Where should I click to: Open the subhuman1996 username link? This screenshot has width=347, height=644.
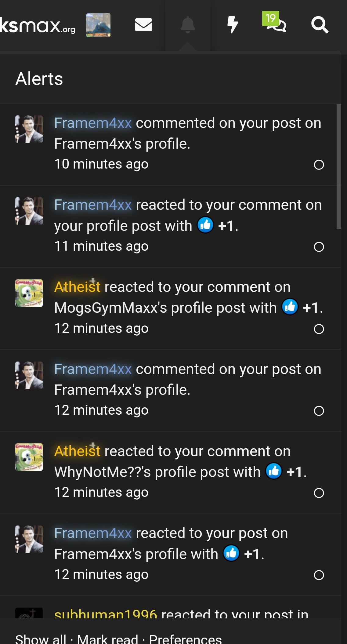click(106, 614)
